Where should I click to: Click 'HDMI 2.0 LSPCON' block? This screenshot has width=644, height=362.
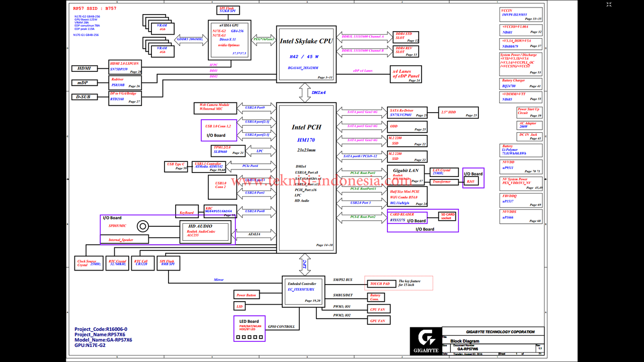pyautogui.click(x=126, y=67)
